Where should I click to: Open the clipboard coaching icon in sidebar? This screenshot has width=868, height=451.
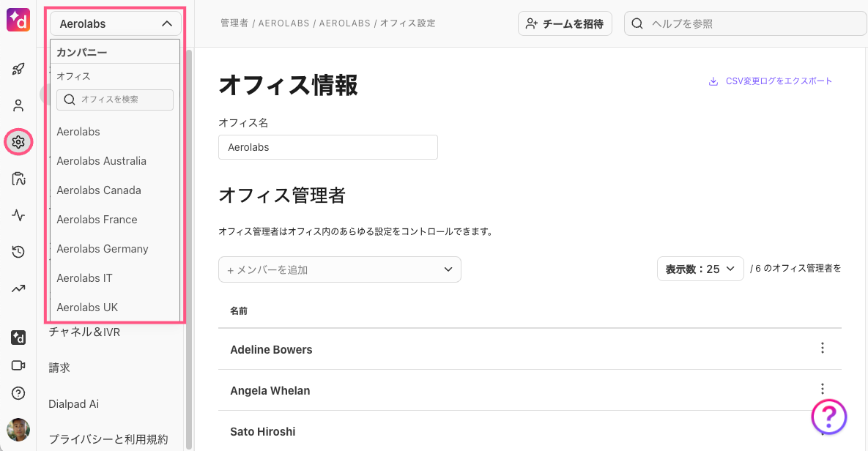click(x=18, y=179)
